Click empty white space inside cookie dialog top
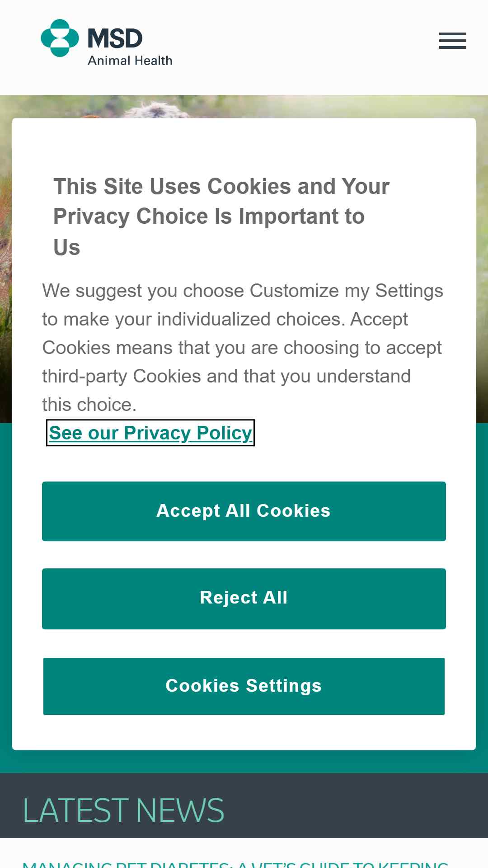Screen dimensions: 488x868 [244, 145]
